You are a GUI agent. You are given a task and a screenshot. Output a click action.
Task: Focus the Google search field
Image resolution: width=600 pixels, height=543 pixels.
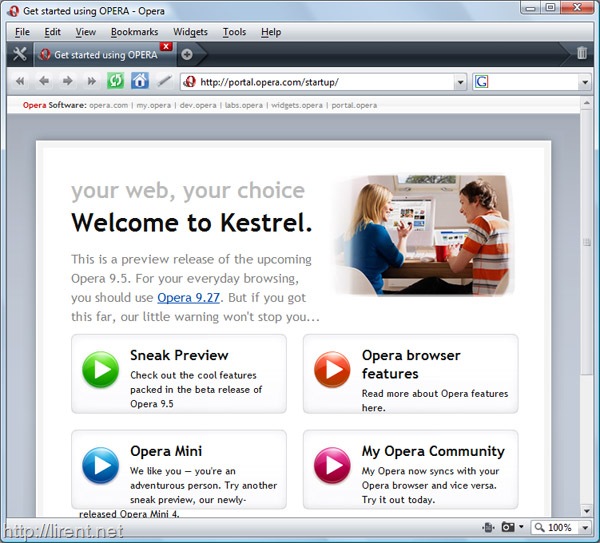coord(533,82)
